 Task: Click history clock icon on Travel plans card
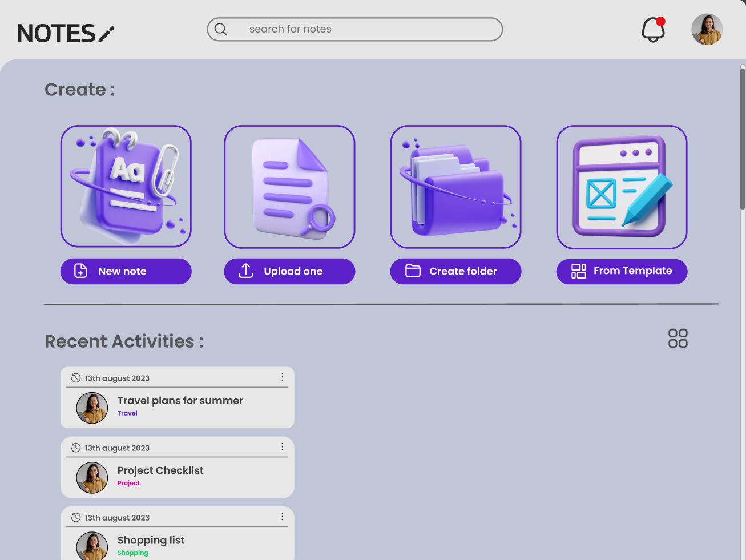[76, 378]
